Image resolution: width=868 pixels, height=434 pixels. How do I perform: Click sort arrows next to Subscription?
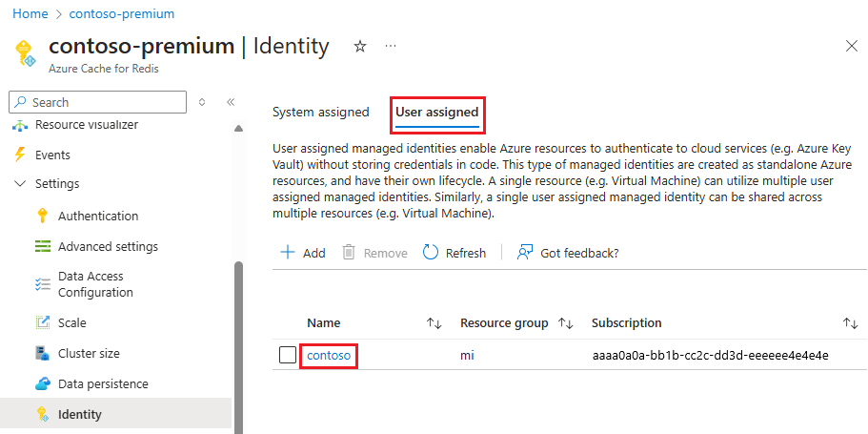[850, 323]
